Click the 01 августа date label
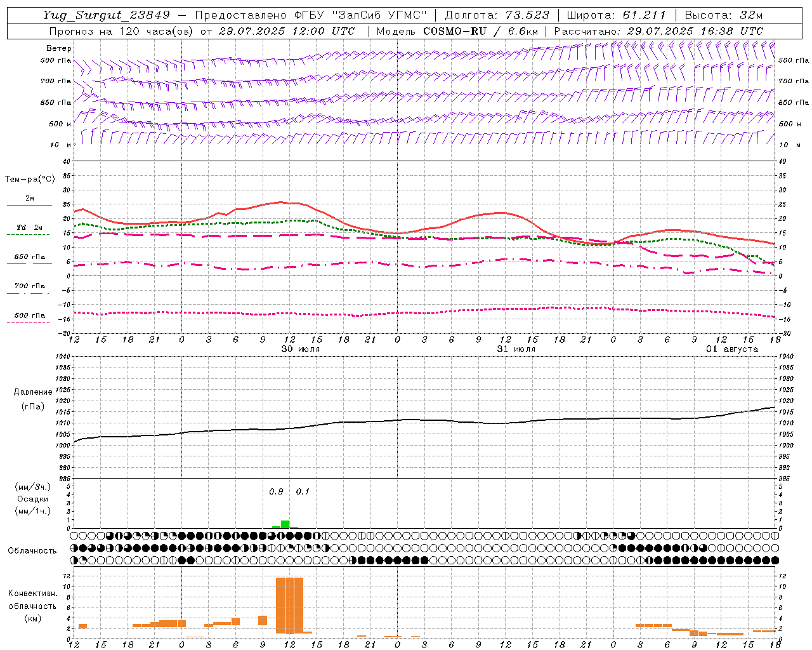This screenshot has width=812, height=650. coord(732,349)
